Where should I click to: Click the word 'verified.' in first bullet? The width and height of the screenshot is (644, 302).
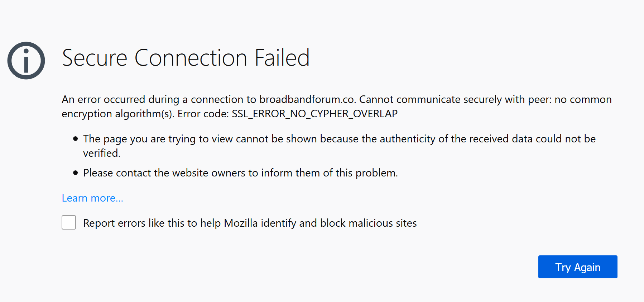[102, 153]
